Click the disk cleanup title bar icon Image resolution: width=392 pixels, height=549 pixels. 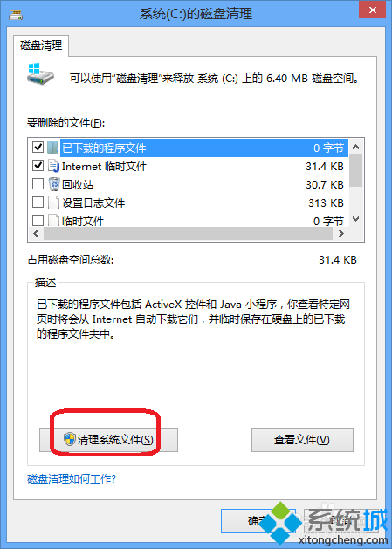(16, 14)
